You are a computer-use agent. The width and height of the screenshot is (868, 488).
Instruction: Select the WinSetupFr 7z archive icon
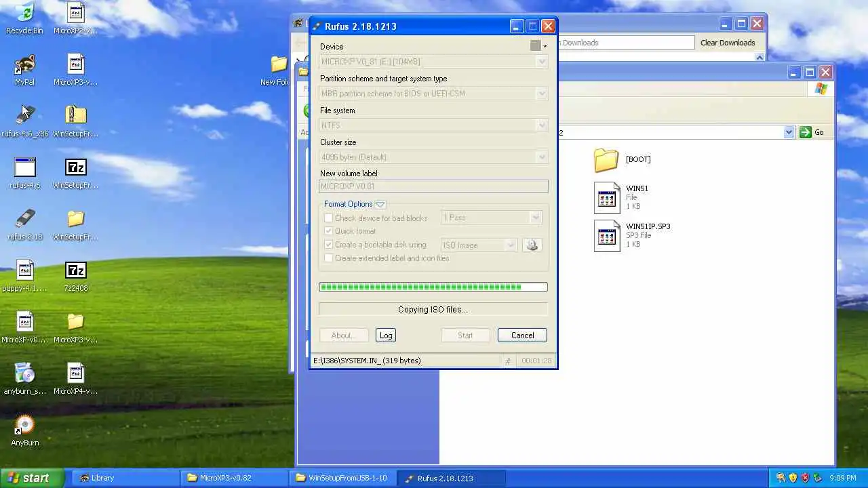point(75,173)
